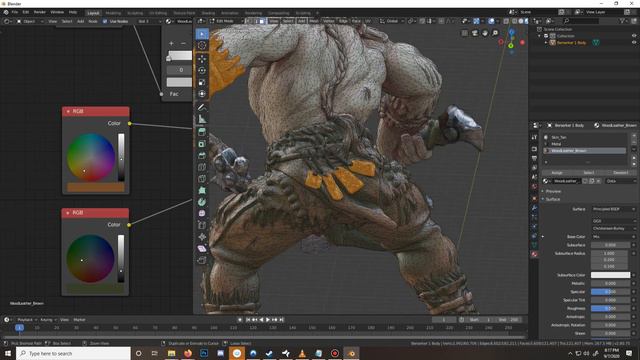Screen dimensions: 640x360
Task: Click the Assign material button
Action: pyautogui.click(x=557, y=173)
